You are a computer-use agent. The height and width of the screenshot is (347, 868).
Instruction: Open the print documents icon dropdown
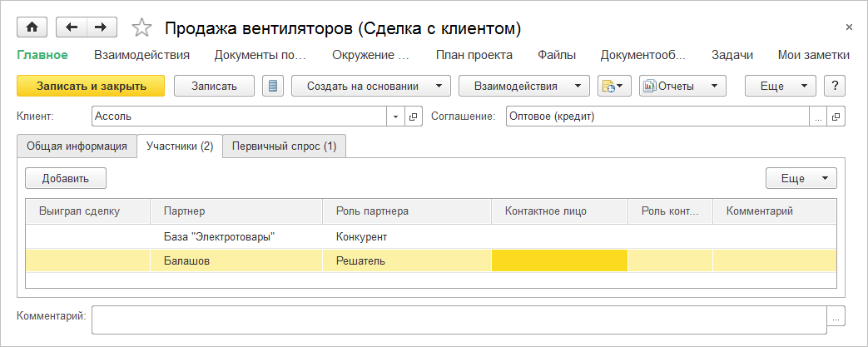615,86
